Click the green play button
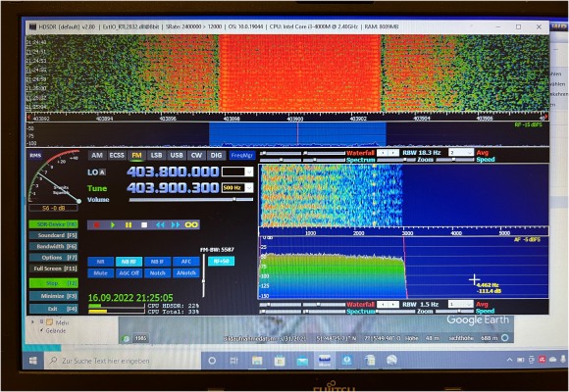This screenshot has height=392, width=569. [113, 224]
